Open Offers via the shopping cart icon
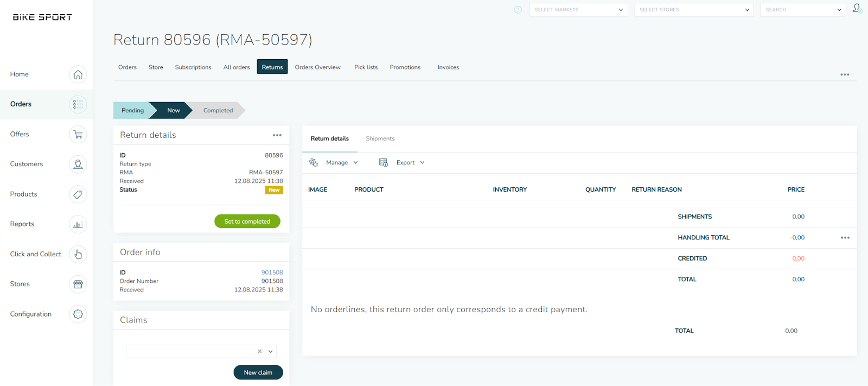 coord(78,135)
